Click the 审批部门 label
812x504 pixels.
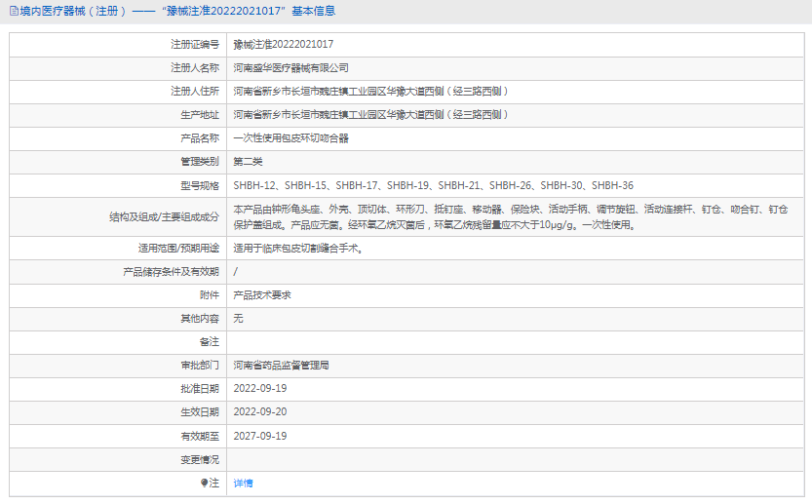pyautogui.click(x=200, y=366)
